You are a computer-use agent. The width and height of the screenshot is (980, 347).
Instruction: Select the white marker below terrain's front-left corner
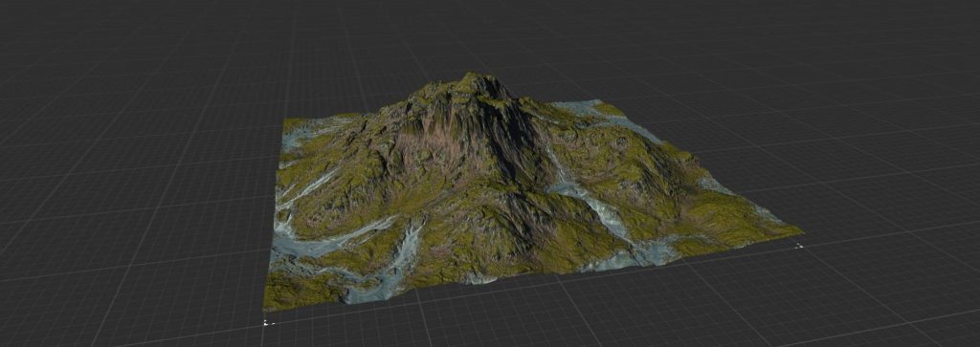tap(269, 323)
